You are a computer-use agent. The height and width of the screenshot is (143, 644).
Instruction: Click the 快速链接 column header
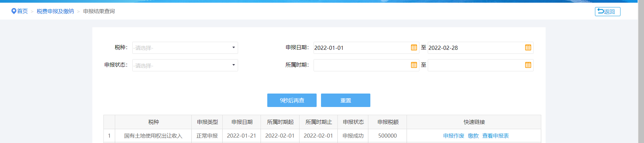[x=474, y=122]
